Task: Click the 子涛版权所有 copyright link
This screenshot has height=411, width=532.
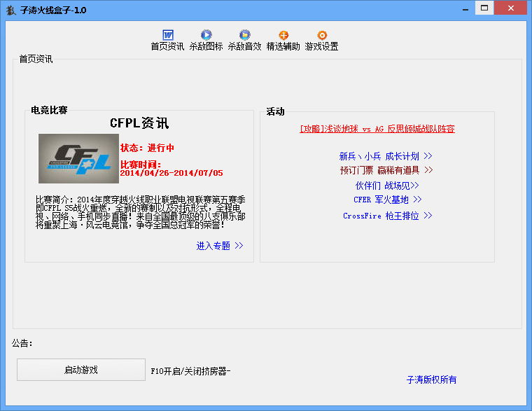Action: pyautogui.click(x=431, y=379)
